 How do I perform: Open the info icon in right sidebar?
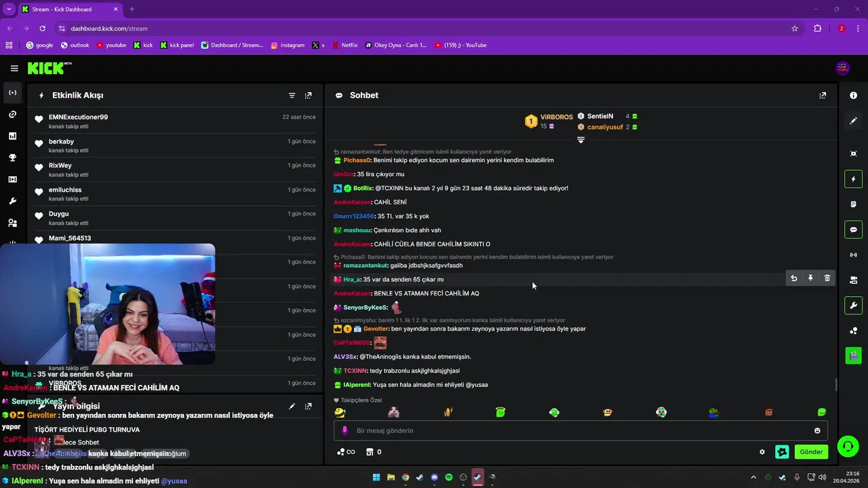[x=853, y=96]
